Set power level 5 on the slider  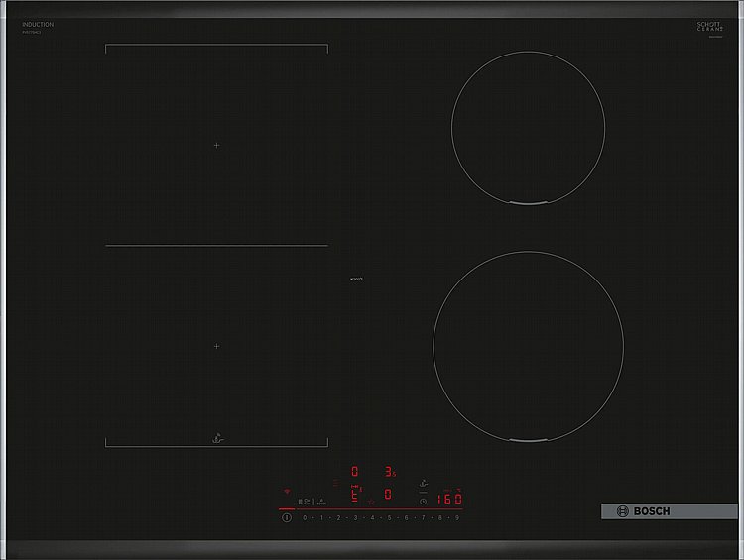click(x=389, y=517)
